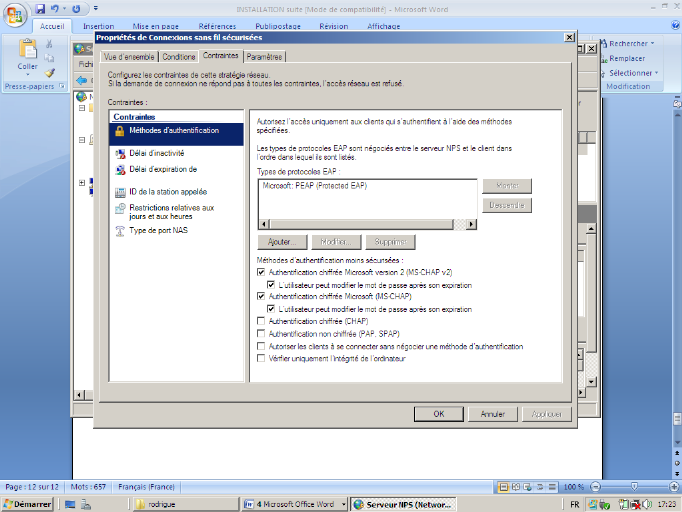Image resolution: width=682 pixels, height=512 pixels.
Task: Toggle password change option under MS-CHAP
Action: [x=271, y=309]
